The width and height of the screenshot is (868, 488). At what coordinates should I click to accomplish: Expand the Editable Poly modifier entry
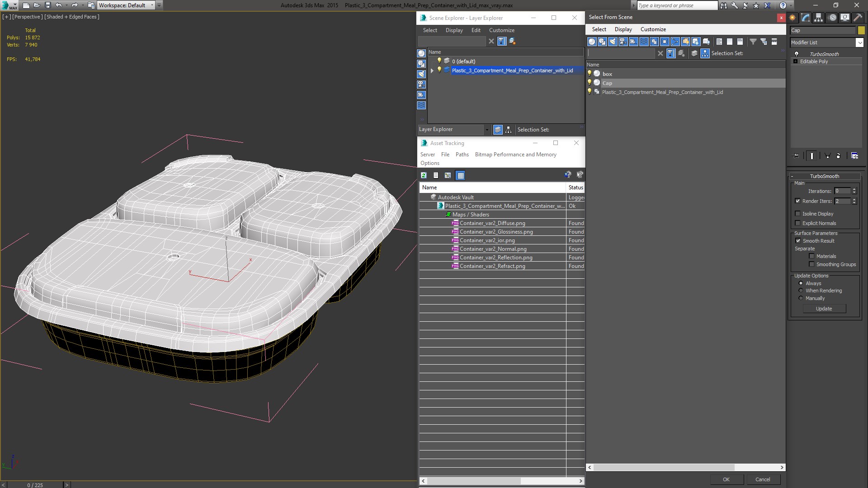click(x=795, y=61)
